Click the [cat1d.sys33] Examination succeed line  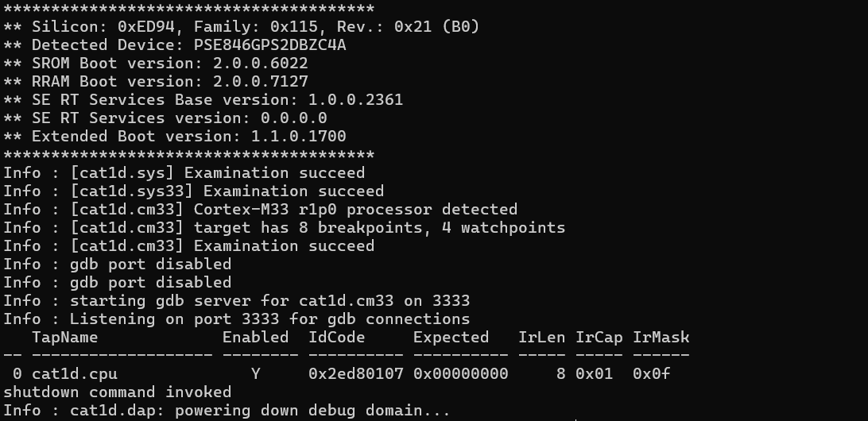tap(194, 191)
